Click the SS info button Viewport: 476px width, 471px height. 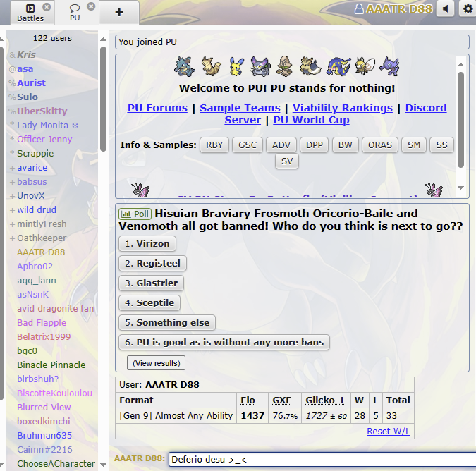[441, 145]
